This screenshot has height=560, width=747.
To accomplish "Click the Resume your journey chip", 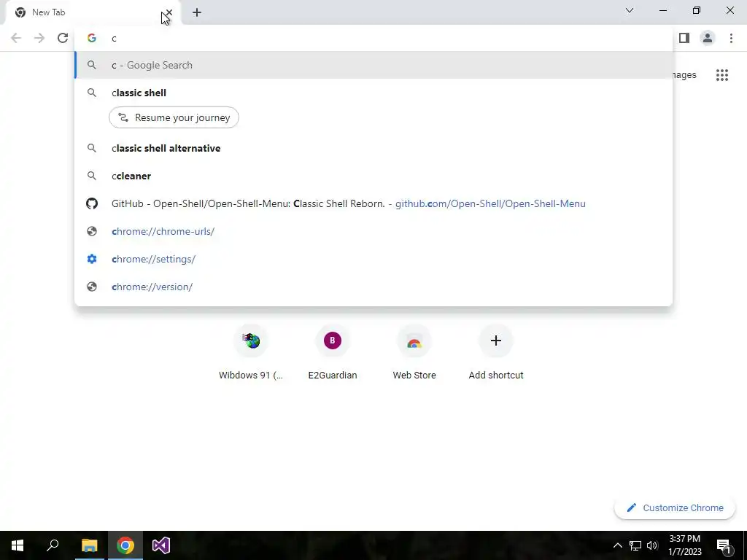I will 174,117.
